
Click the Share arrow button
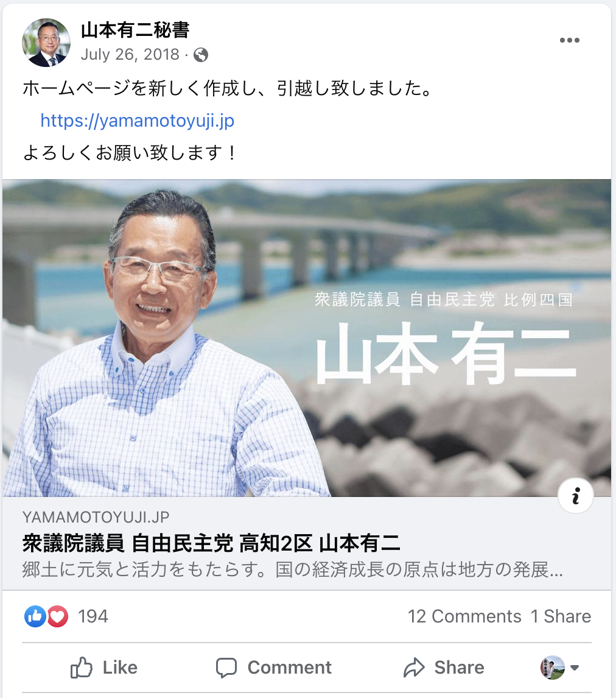443,668
